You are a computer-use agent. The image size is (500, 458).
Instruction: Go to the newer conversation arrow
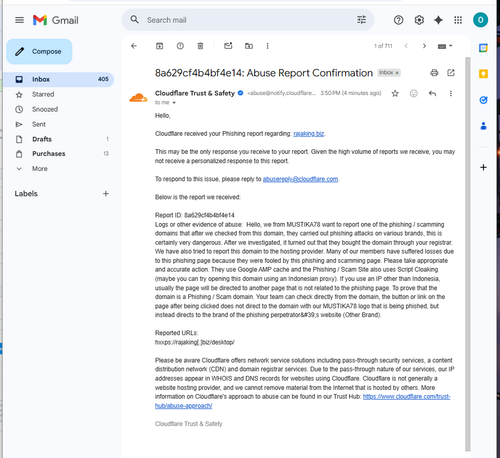406,46
